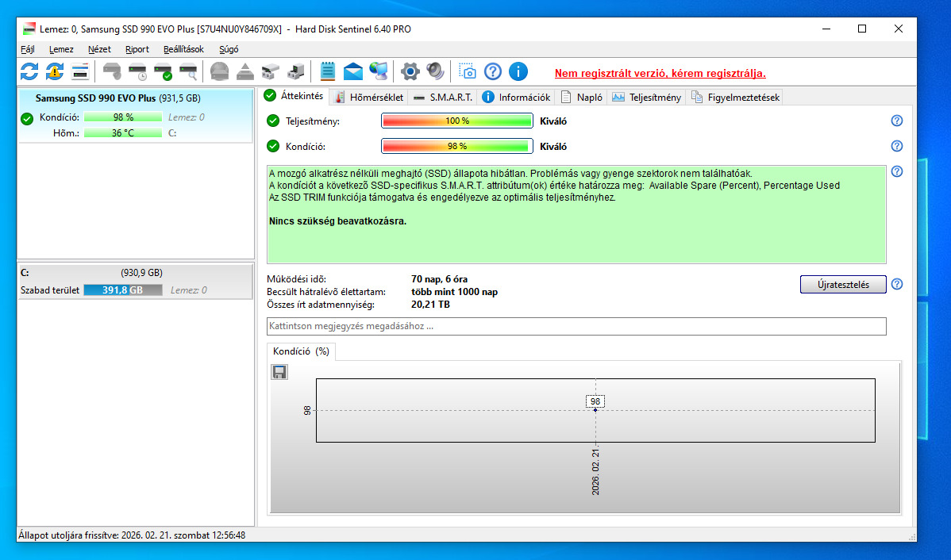Click the blue info circle toolbar icon

pos(518,71)
